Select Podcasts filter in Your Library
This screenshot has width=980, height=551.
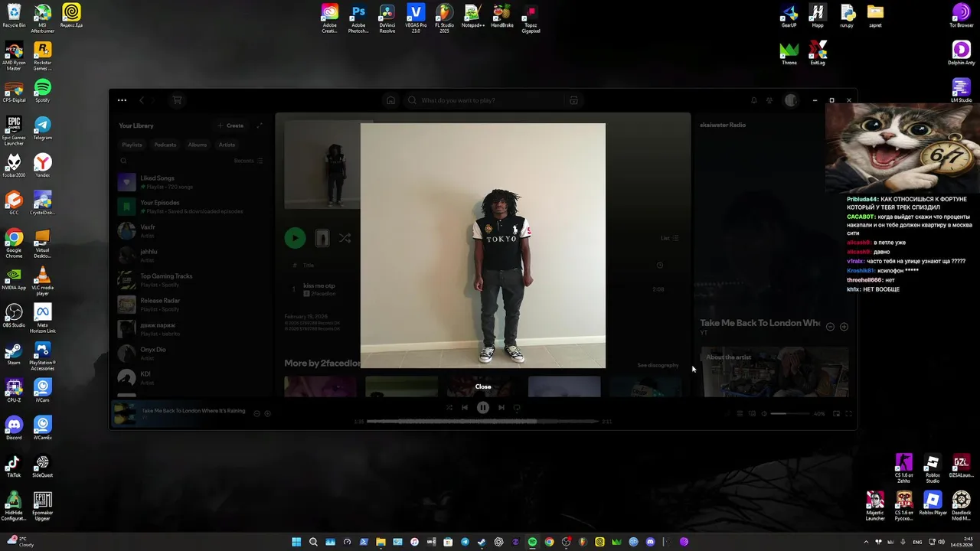tap(165, 145)
